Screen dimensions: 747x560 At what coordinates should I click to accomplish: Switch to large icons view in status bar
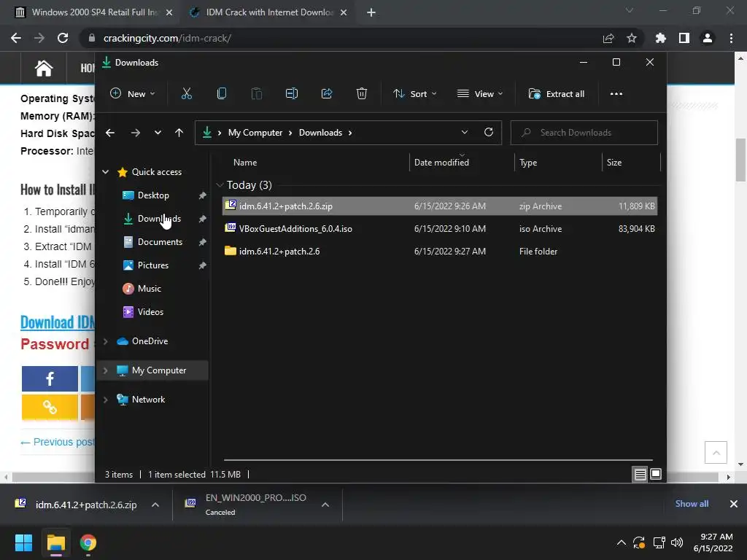tap(656, 474)
